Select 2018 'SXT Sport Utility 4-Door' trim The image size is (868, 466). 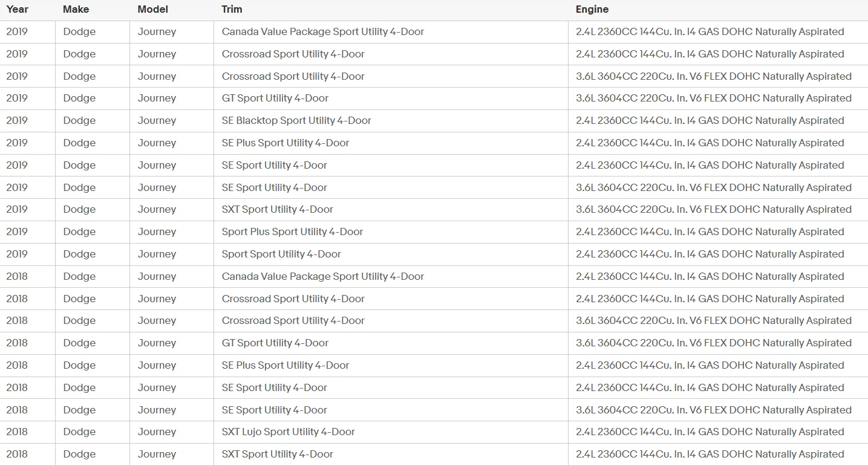tap(278, 454)
